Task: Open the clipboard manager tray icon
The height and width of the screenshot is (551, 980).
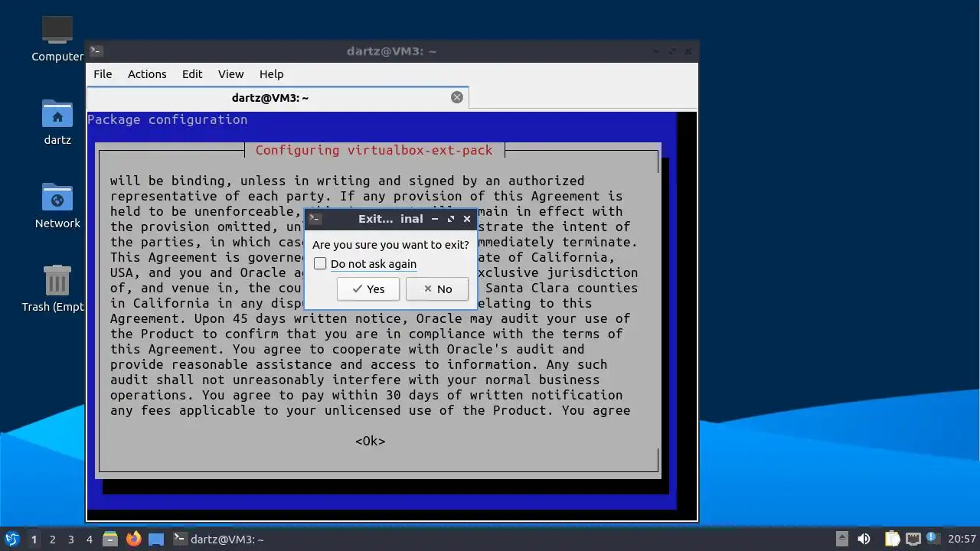Action: (x=892, y=539)
